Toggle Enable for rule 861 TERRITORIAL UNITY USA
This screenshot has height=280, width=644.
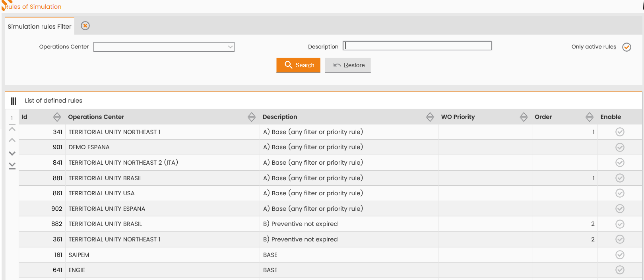point(620,193)
